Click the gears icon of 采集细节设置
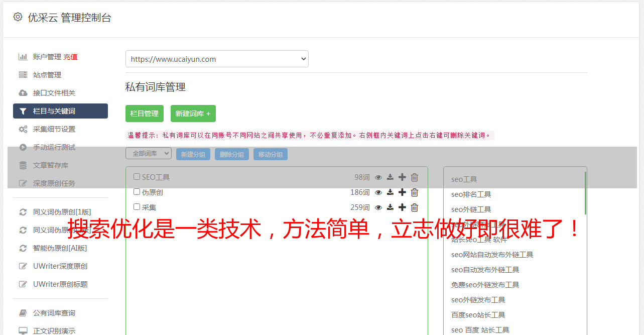The width and height of the screenshot is (644, 335). [x=23, y=129]
